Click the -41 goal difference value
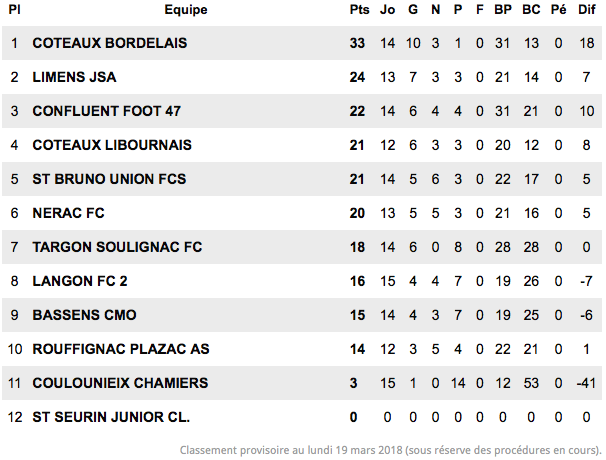This screenshot has height=460, width=606. pos(586,383)
